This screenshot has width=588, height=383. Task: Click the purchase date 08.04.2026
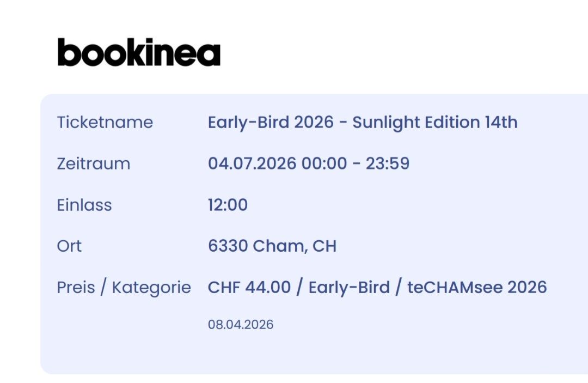241,325
